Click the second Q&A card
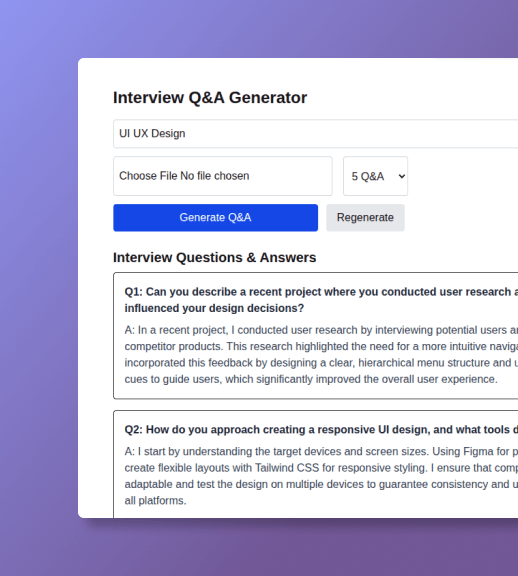518x576 pixels. [x=316, y=464]
